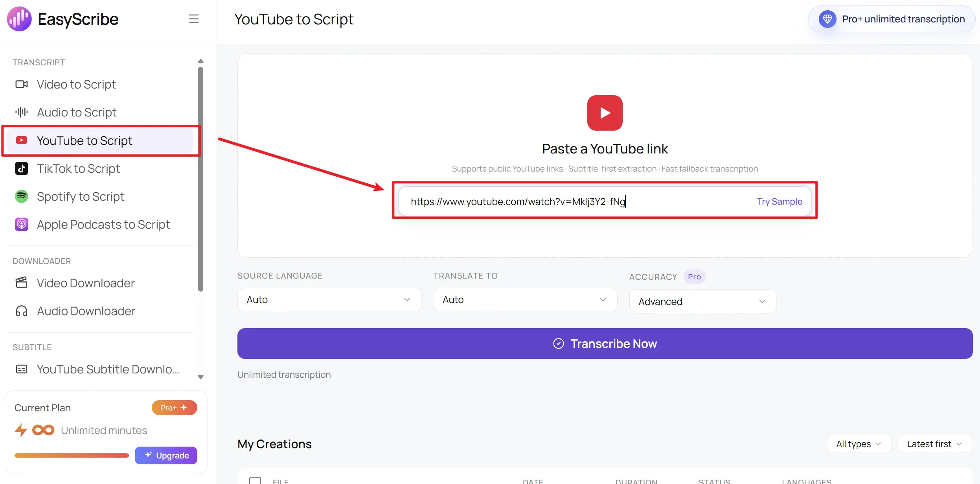Go to TikTok to Script
980x484 pixels.
101,168
